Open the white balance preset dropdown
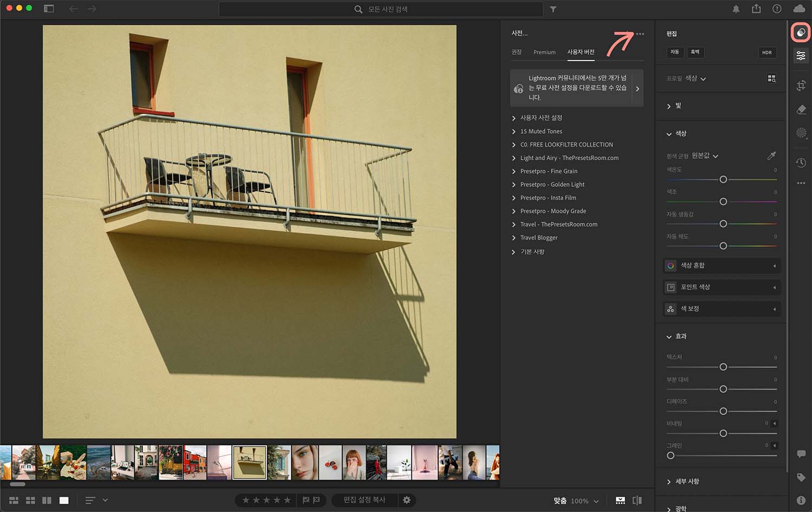The width and height of the screenshot is (812, 512). 705,156
